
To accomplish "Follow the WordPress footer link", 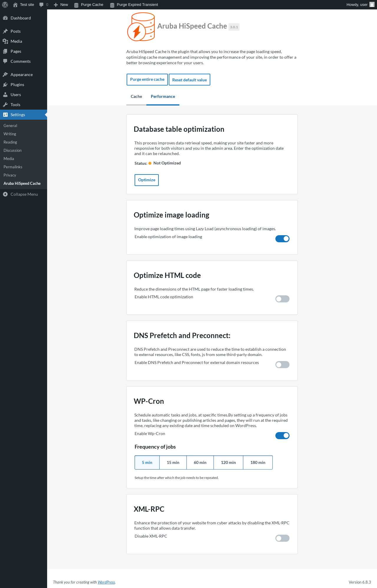I will pyautogui.click(x=106, y=582).
